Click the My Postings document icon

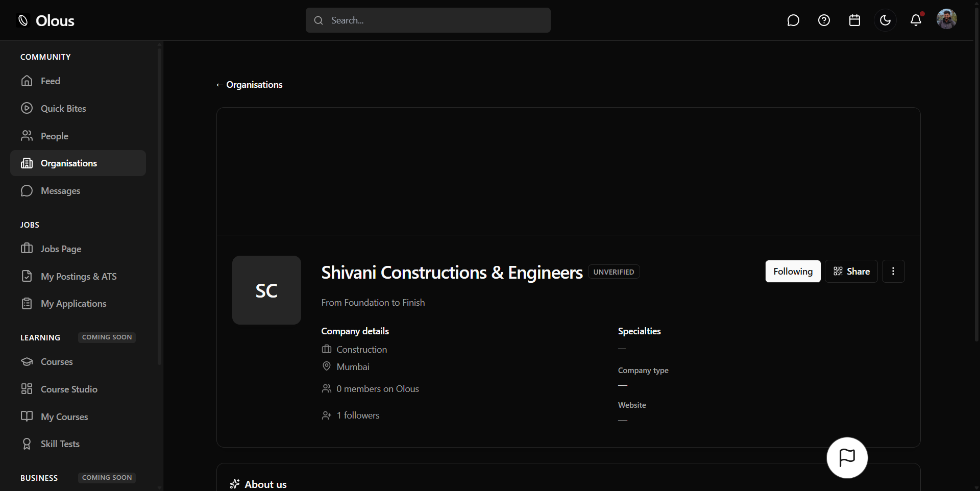(27, 276)
